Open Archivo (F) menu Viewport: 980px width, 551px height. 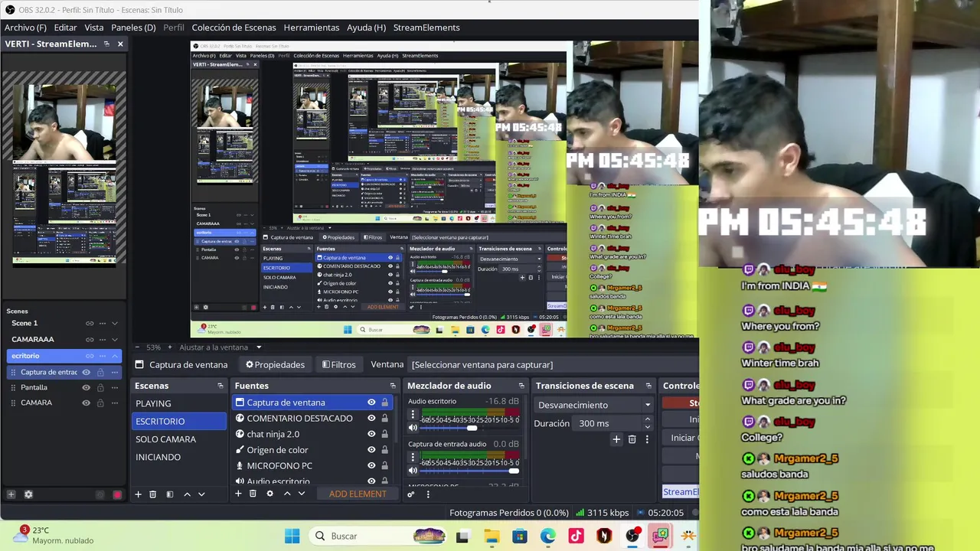pos(25,28)
